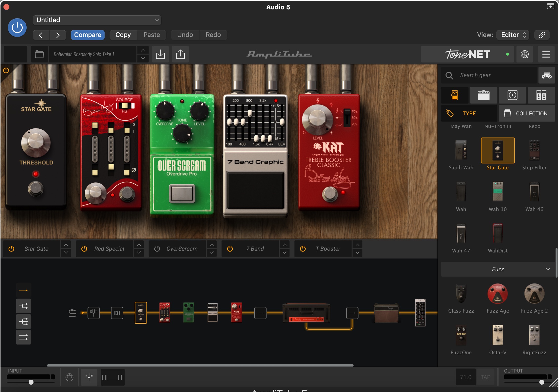Click the Treble Booster LEVEL knob
Viewport: 559px width, 392px height.
tap(317, 119)
